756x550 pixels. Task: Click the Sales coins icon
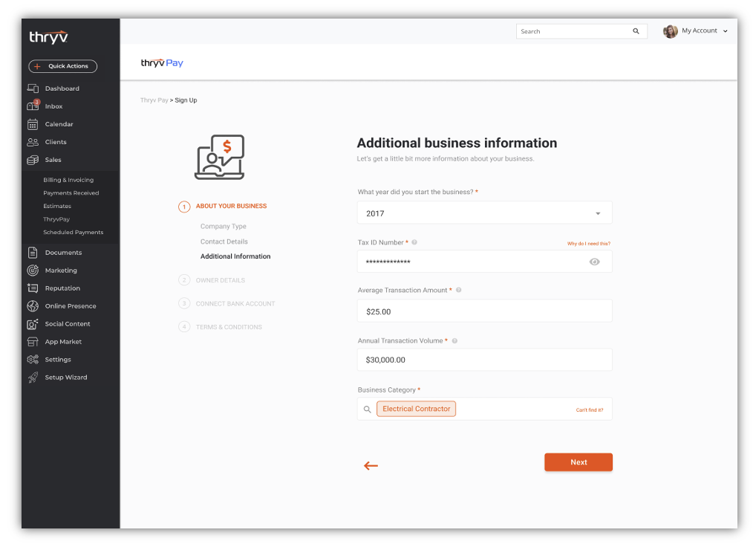pyautogui.click(x=33, y=160)
